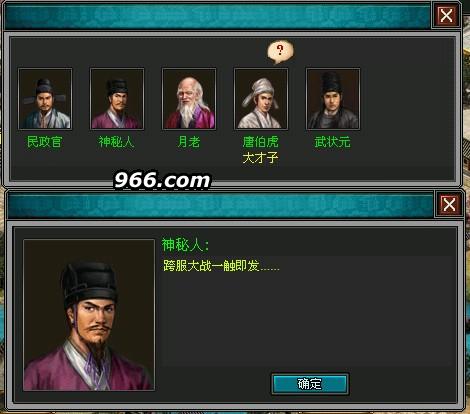Pick the 唐伯虎 portrait with white headscarf

(261, 99)
